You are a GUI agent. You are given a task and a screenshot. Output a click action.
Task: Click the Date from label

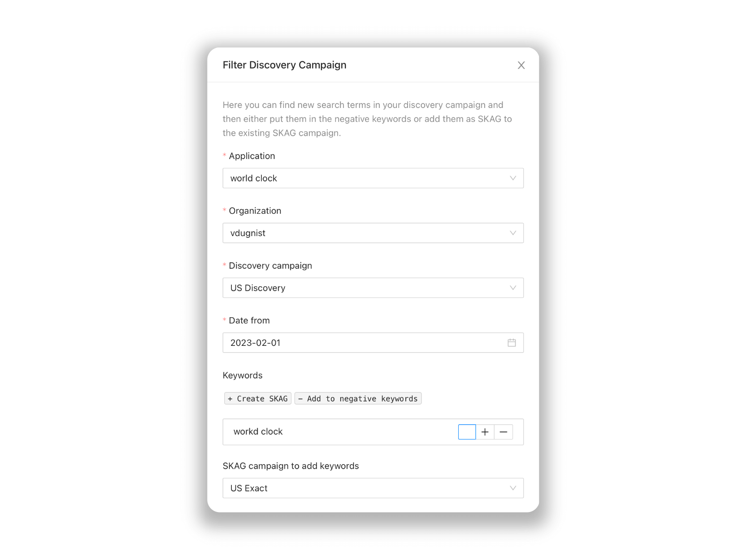point(249,320)
